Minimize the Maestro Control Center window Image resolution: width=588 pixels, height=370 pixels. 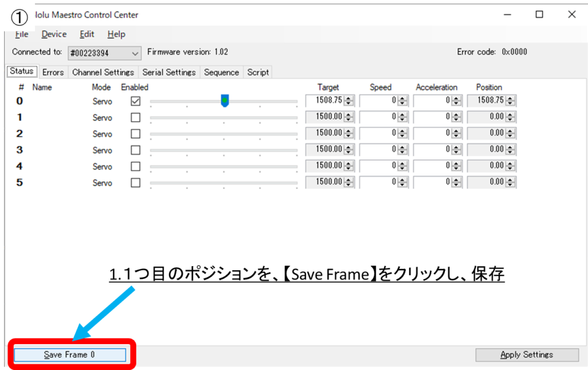[508, 14]
